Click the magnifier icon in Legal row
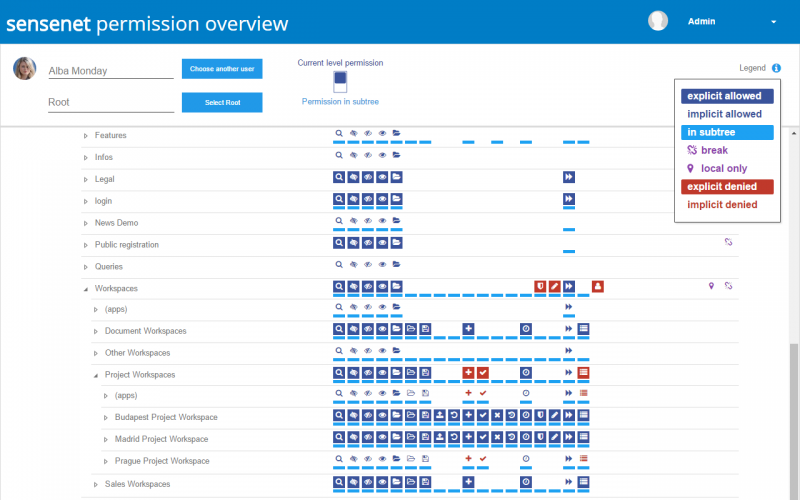Viewport: 800px width, 500px height. pyautogui.click(x=339, y=177)
